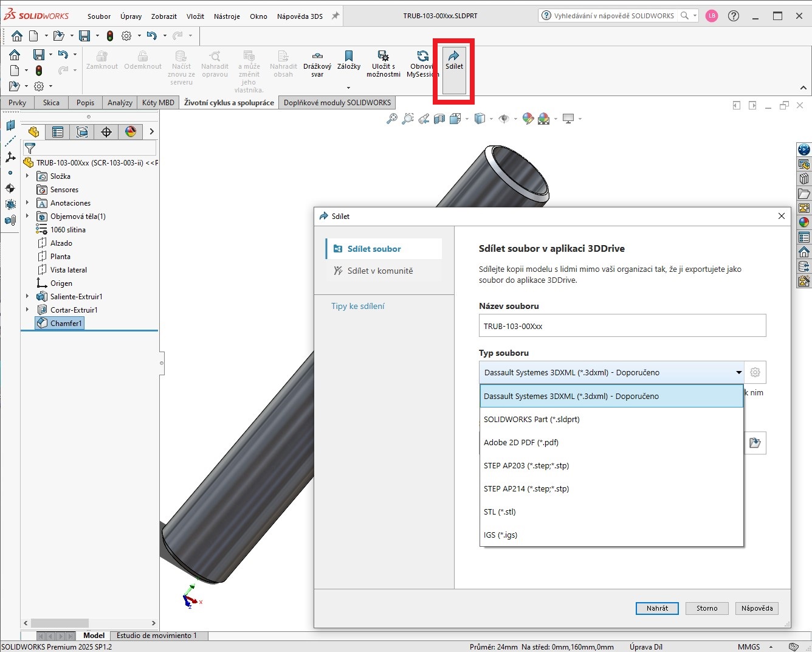This screenshot has height=652, width=812.
Task: Open DisplayManager color ball tab
Action: pyautogui.click(x=130, y=132)
